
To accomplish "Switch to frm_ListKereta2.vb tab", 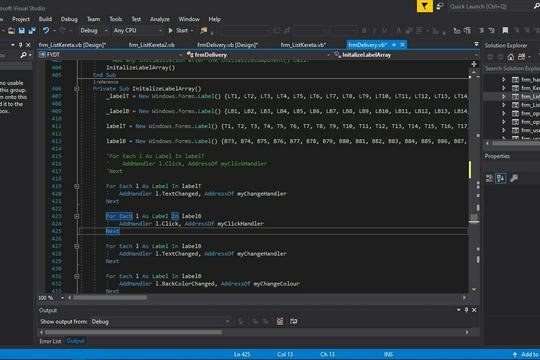I will point(152,45).
